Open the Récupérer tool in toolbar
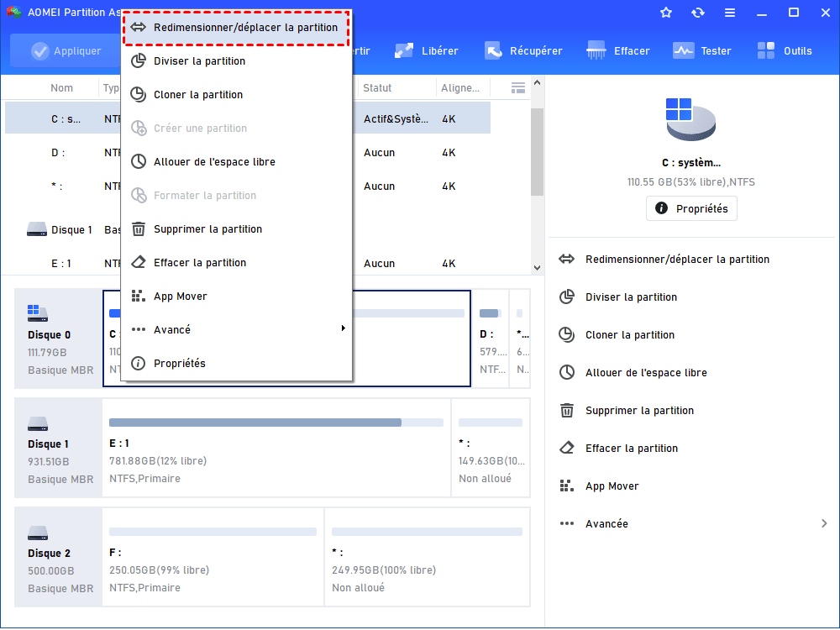The image size is (840, 630). click(523, 51)
